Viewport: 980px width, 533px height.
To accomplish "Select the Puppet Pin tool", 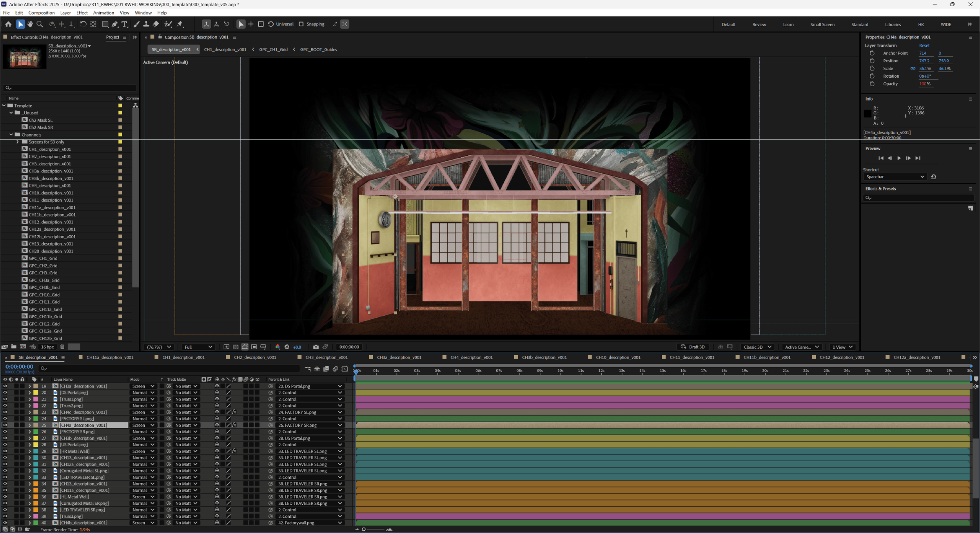I will pos(180,24).
